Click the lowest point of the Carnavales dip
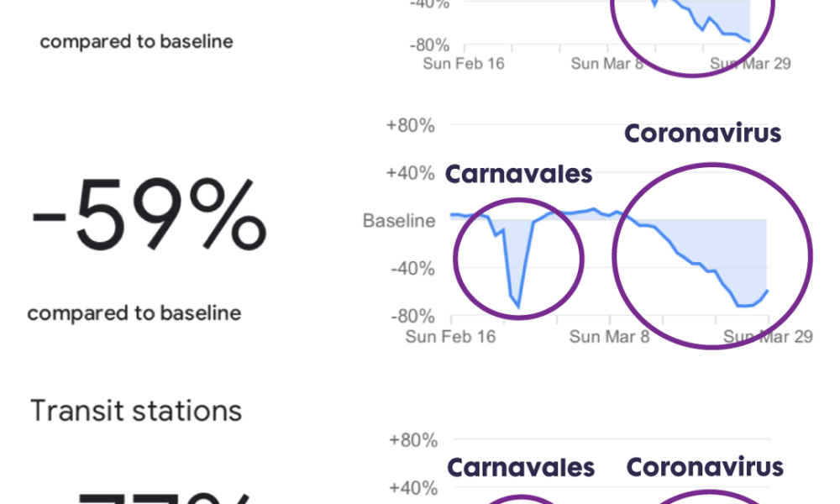840x504 pixels. 518,307
